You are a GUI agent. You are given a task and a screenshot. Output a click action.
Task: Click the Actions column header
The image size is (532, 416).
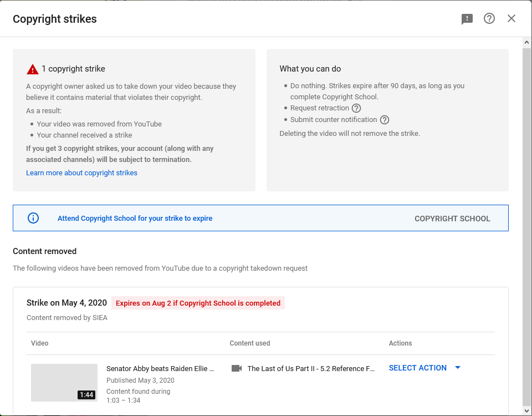[400, 343]
